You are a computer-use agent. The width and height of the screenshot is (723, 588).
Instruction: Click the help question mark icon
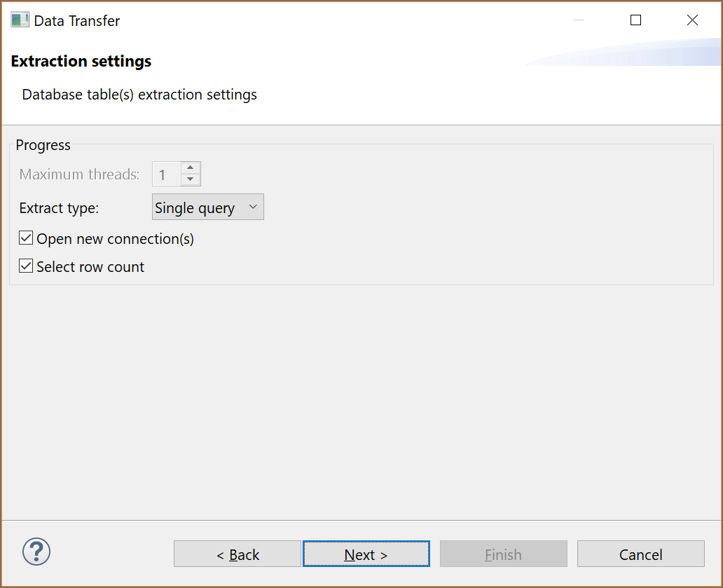coord(36,552)
